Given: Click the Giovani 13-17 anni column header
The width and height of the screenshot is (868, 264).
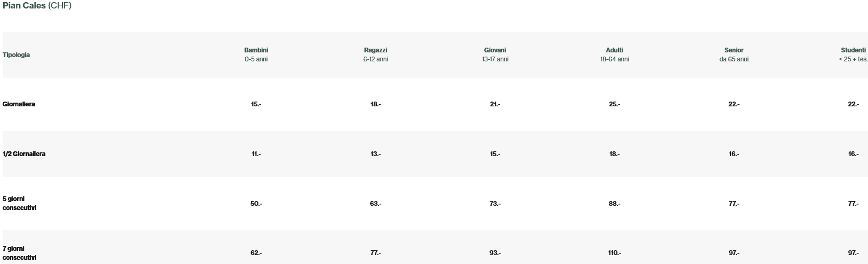Looking at the screenshot, I should [x=495, y=54].
